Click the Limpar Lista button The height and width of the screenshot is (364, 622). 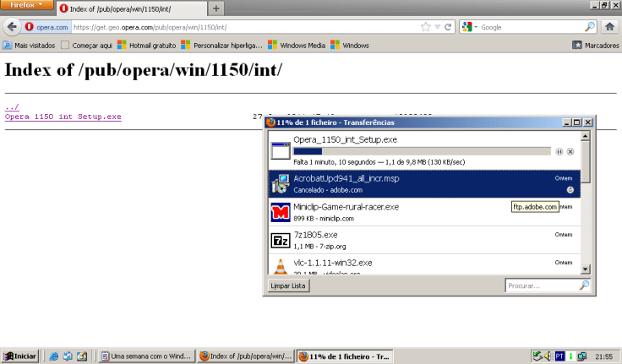pyautogui.click(x=288, y=286)
